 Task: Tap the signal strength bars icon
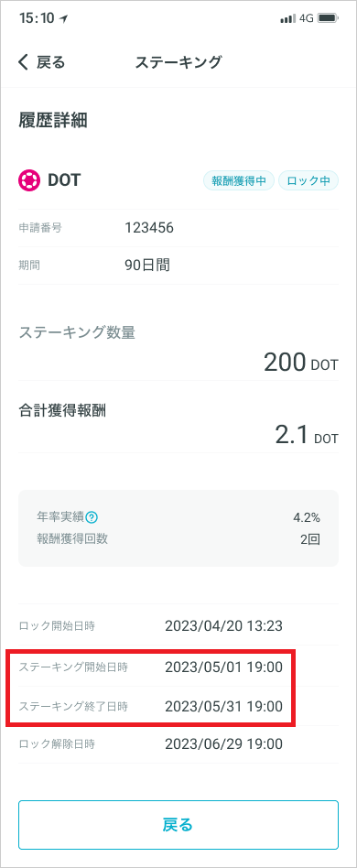coord(287,18)
